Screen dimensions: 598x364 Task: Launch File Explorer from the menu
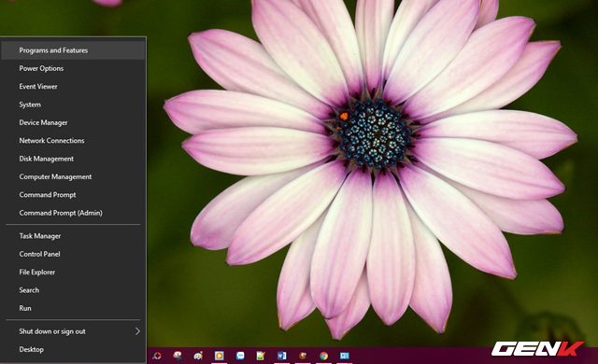click(73, 273)
